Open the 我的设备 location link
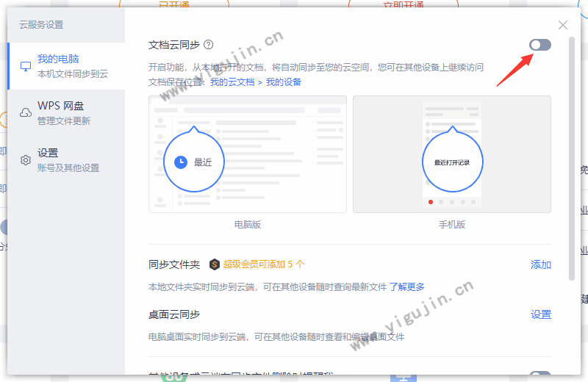This screenshot has height=382, width=588. coord(284,82)
